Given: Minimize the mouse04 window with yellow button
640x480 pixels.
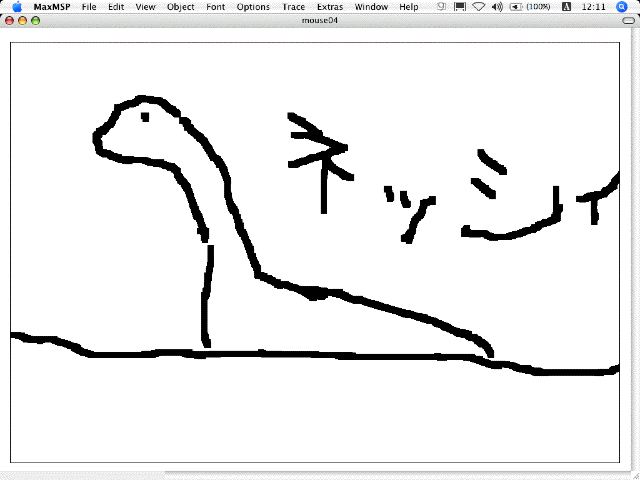Looking at the screenshot, I should [22, 20].
